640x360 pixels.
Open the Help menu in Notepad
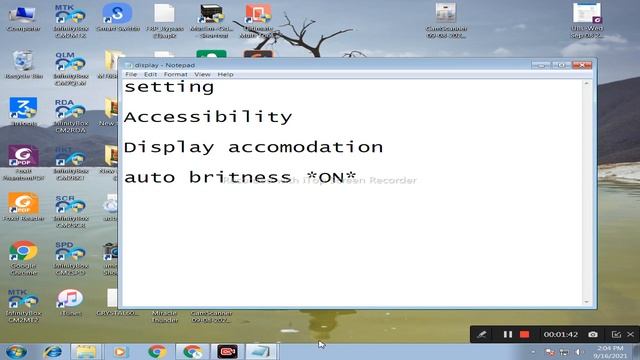[x=225, y=74]
